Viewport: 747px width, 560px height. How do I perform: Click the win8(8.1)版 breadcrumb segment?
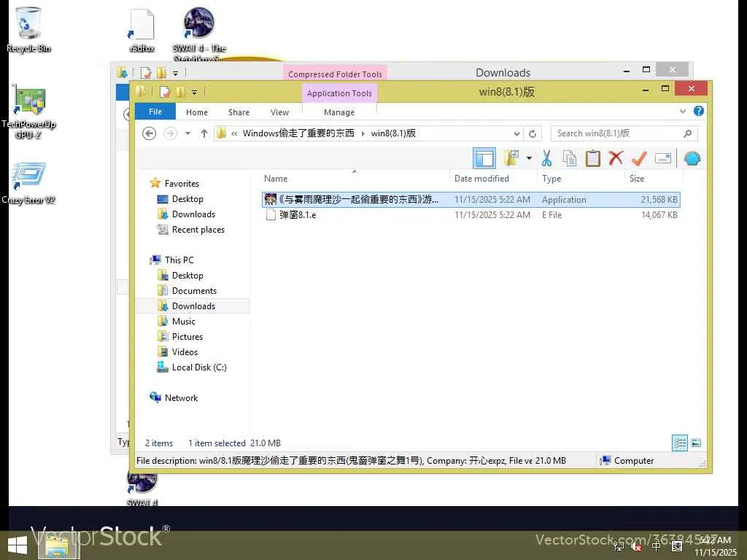[393, 133]
